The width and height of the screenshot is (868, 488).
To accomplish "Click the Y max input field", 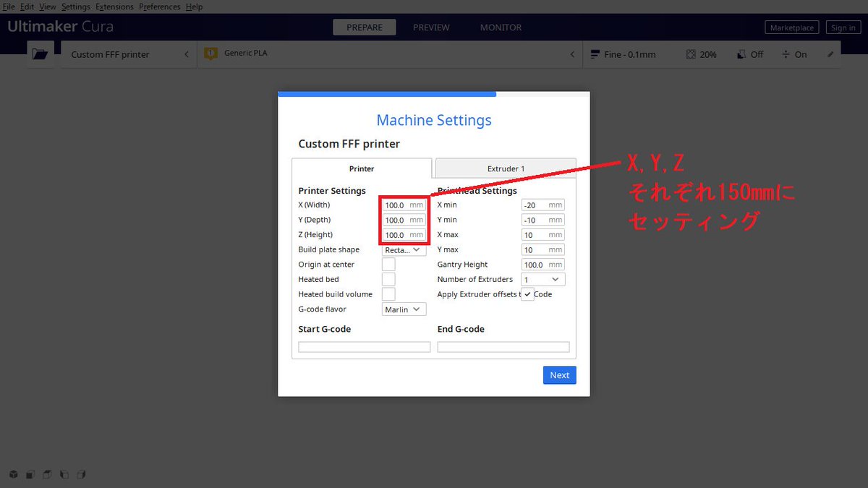I will 543,249.
